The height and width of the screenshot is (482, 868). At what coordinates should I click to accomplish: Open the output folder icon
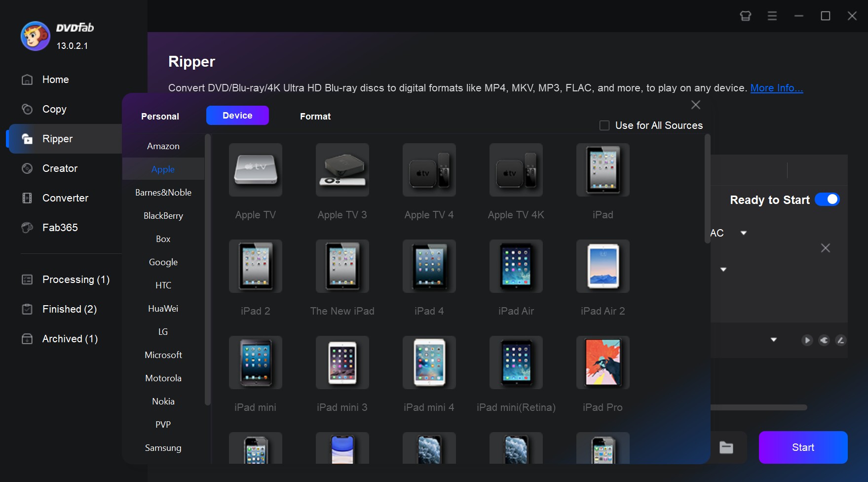[726, 447]
